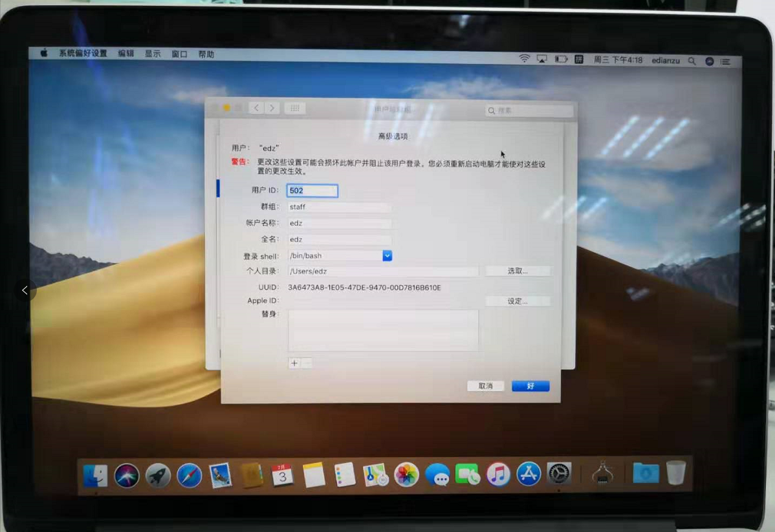Open the 帮助 menu in the menu bar
Image resolution: width=775 pixels, height=532 pixels.
[x=205, y=54]
